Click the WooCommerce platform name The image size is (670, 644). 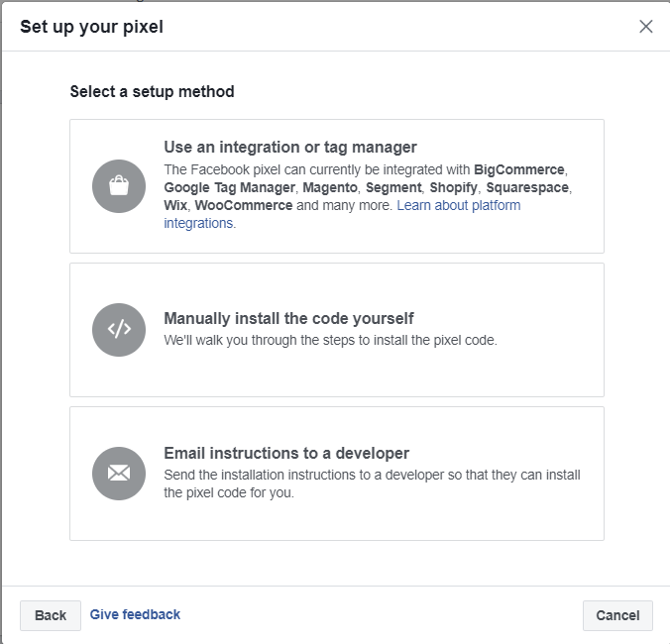tap(243, 205)
